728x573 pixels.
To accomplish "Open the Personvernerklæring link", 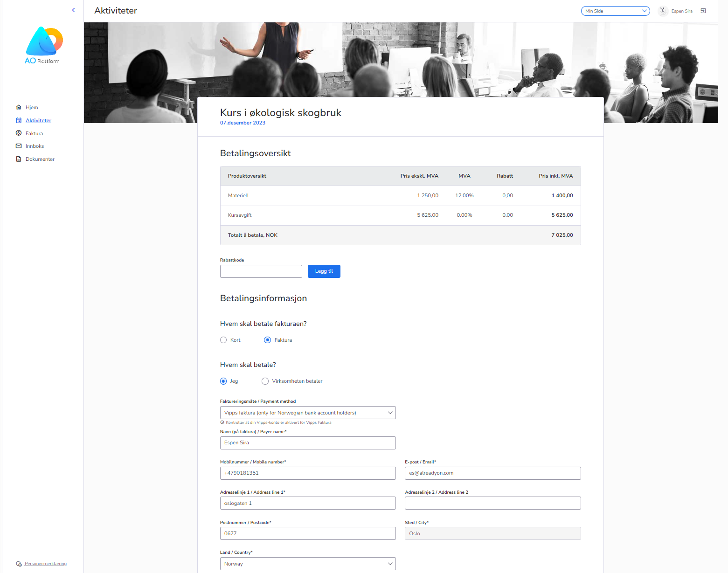I will tap(45, 564).
